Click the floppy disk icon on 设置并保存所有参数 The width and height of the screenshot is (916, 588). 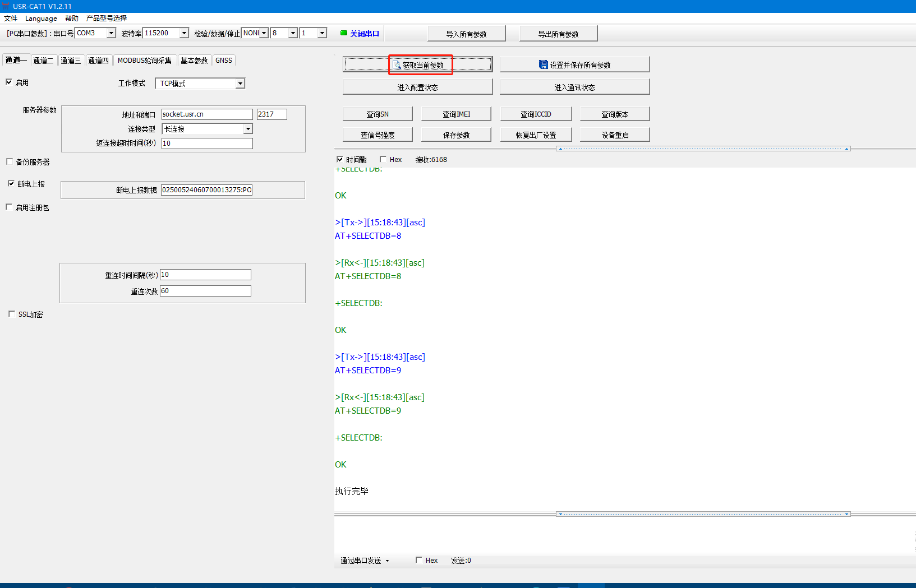pos(543,64)
